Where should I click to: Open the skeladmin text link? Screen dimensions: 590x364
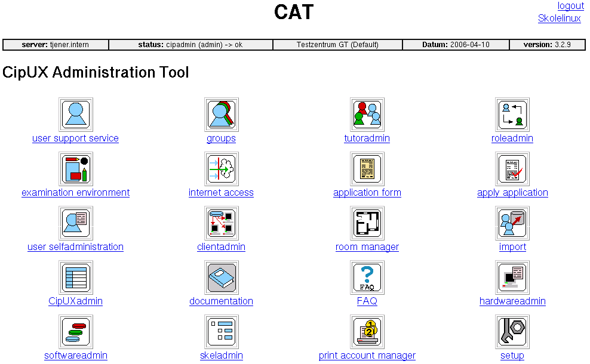click(x=221, y=356)
